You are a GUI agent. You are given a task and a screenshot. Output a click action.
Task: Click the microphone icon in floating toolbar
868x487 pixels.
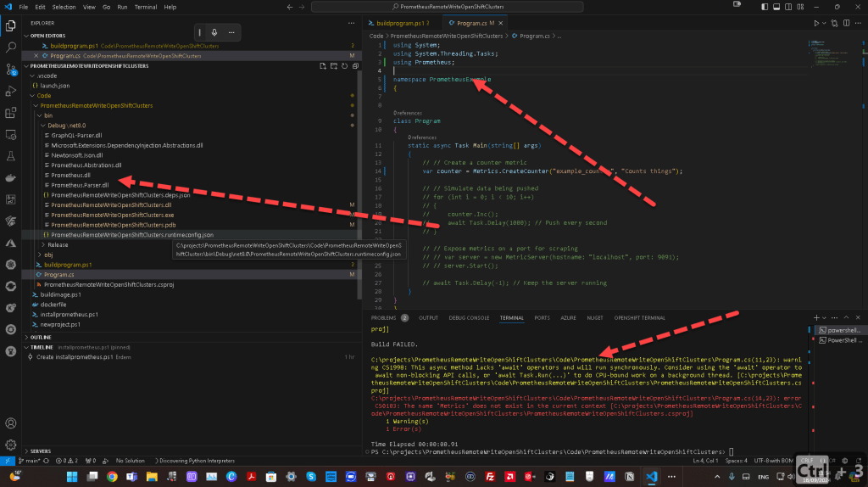214,33
